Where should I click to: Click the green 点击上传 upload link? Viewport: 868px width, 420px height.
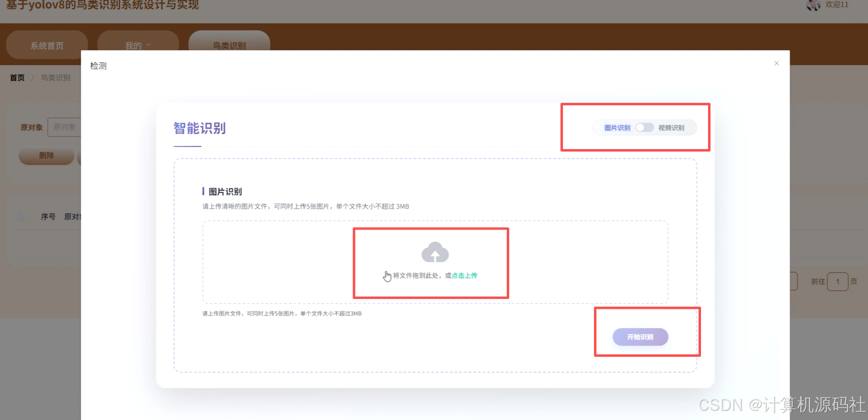point(463,275)
